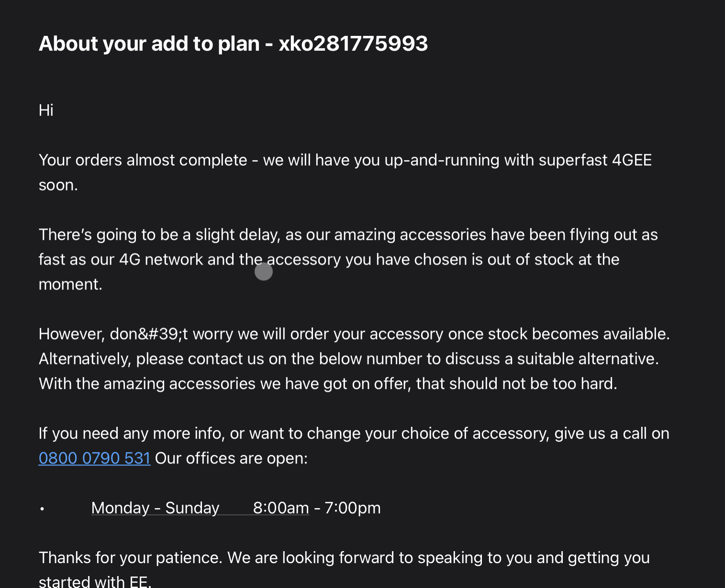Click the '7:00pm' closing time text
Image resolution: width=725 pixels, height=588 pixels.
[x=353, y=508]
